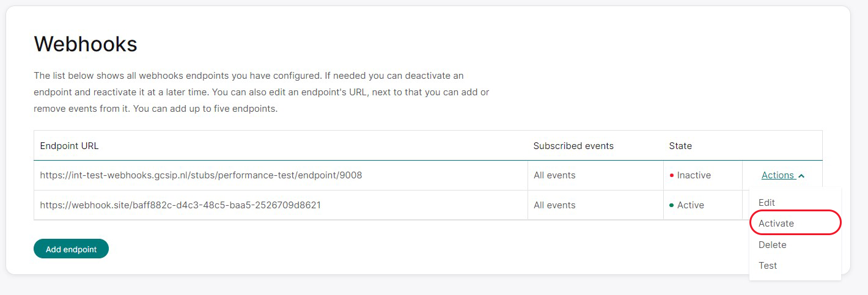Select Delete from the actions menu
The height and width of the screenshot is (295, 868).
pyautogui.click(x=773, y=244)
